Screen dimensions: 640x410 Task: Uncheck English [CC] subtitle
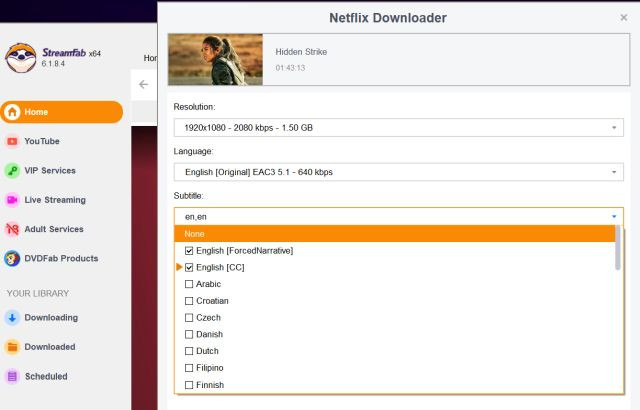(189, 267)
